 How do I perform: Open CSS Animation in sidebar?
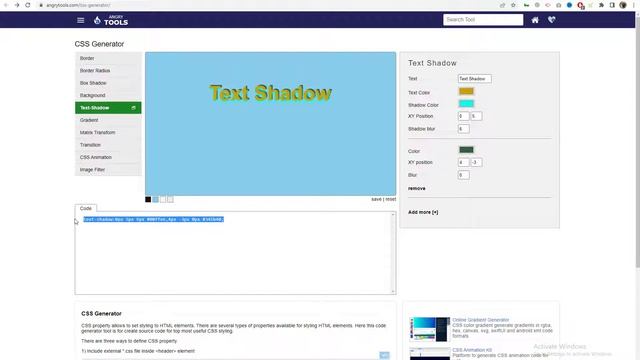click(108, 157)
